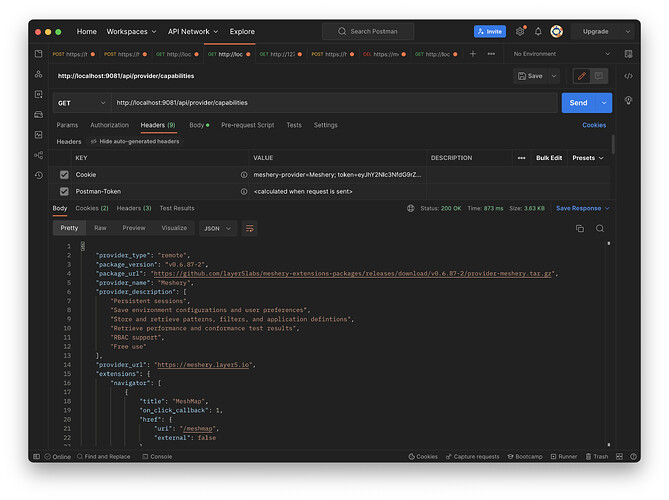Switch to edit mode pencil icon
669x500 pixels.
coord(582,76)
